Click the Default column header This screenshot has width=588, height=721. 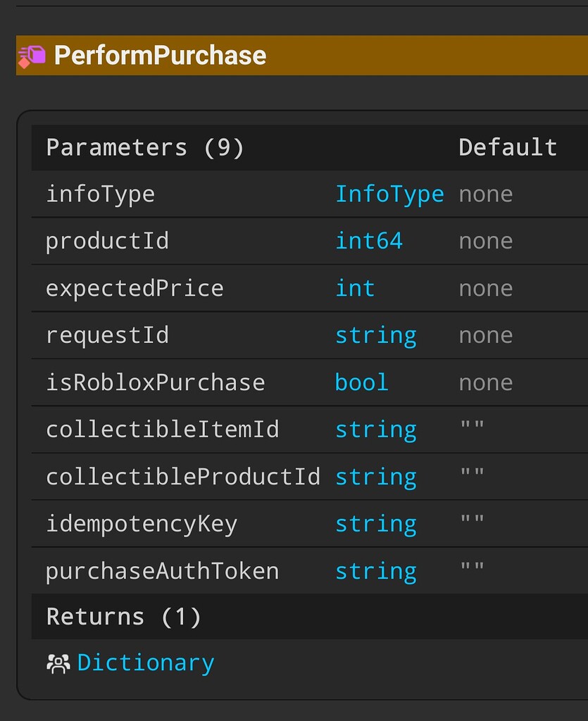point(507,147)
